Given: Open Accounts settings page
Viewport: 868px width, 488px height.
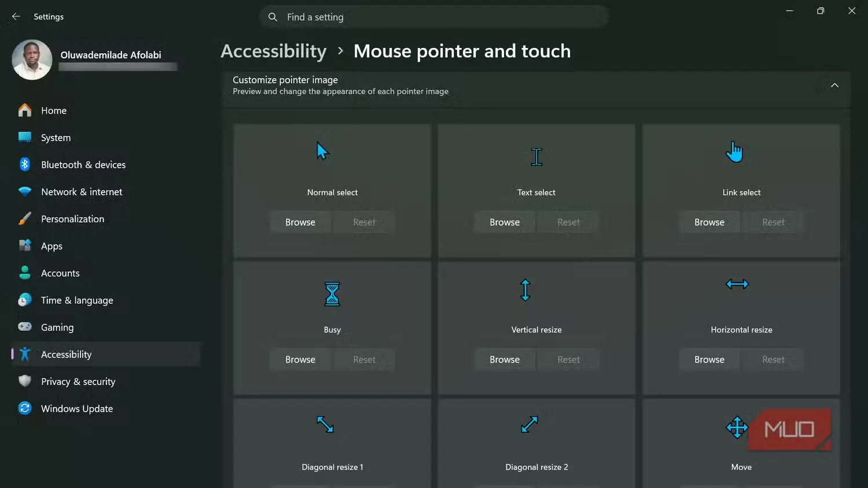Looking at the screenshot, I should pos(106,273).
